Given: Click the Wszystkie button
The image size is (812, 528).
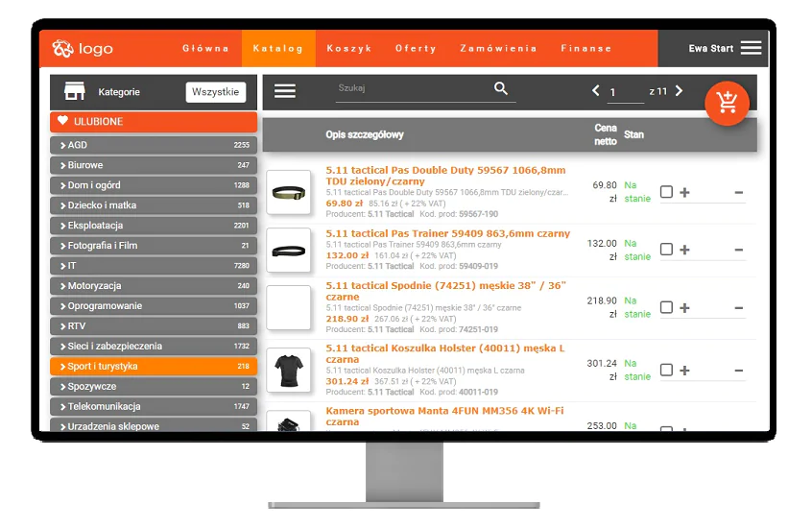Looking at the screenshot, I should [x=215, y=92].
